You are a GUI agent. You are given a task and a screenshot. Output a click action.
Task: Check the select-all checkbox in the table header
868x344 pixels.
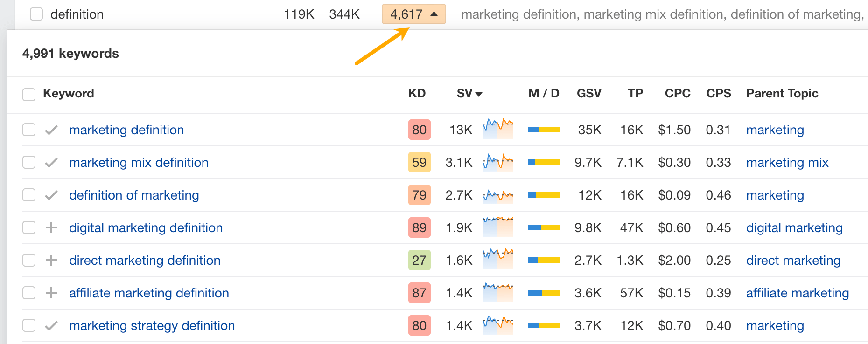(28, 94)
